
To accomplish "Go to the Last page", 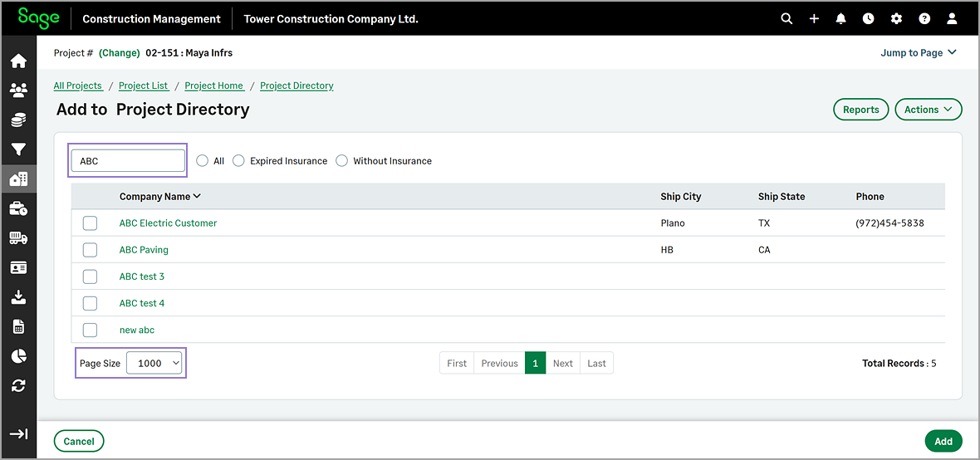I will 597,363.
